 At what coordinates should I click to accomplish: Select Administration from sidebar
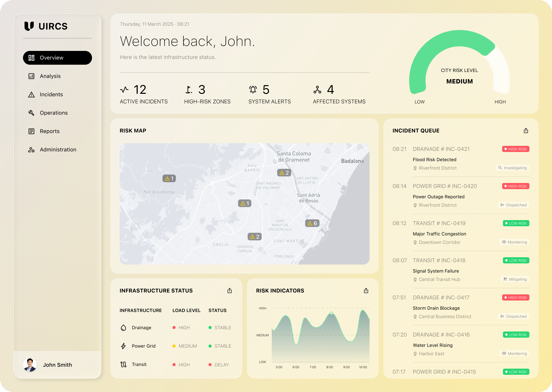click(x=58, y=149)
